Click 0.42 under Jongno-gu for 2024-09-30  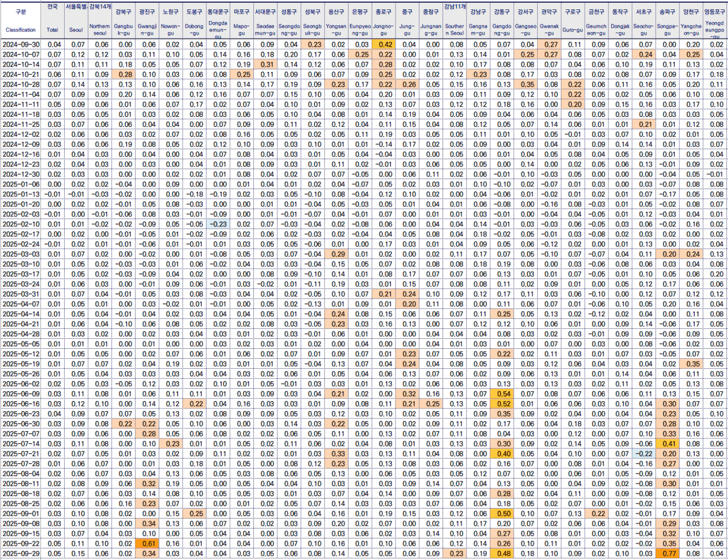[x=383, y=44]
